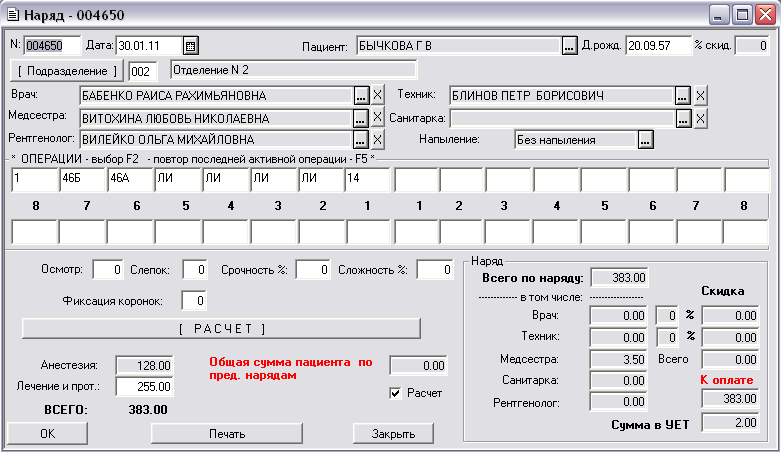This screenshot has width=781, height=453.
Task: Click the patient name field БЫЧКОВА Г В
Action: pos(459,46)
